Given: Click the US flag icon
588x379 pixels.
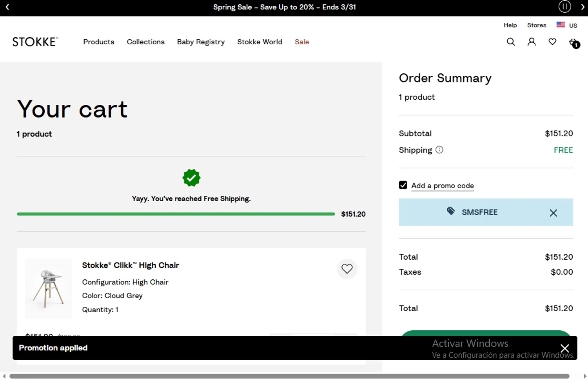Looking at the screenshot, I should (561, 25).
